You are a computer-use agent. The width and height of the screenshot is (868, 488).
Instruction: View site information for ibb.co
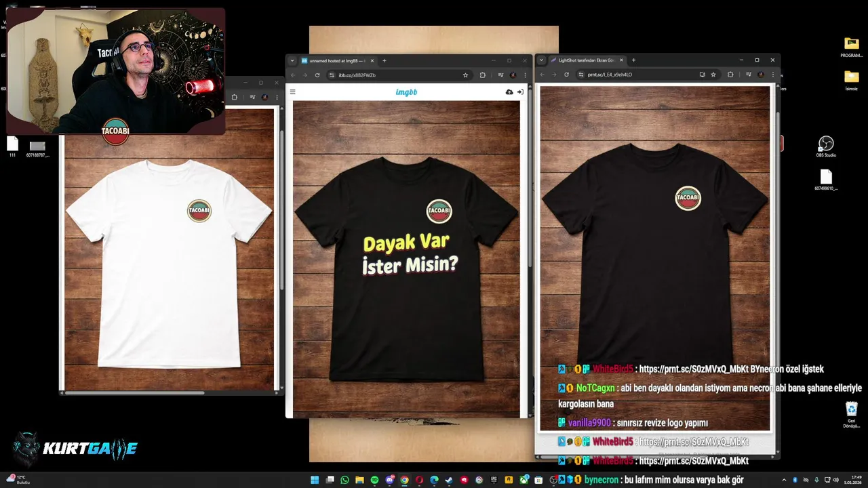click(332, 75)
